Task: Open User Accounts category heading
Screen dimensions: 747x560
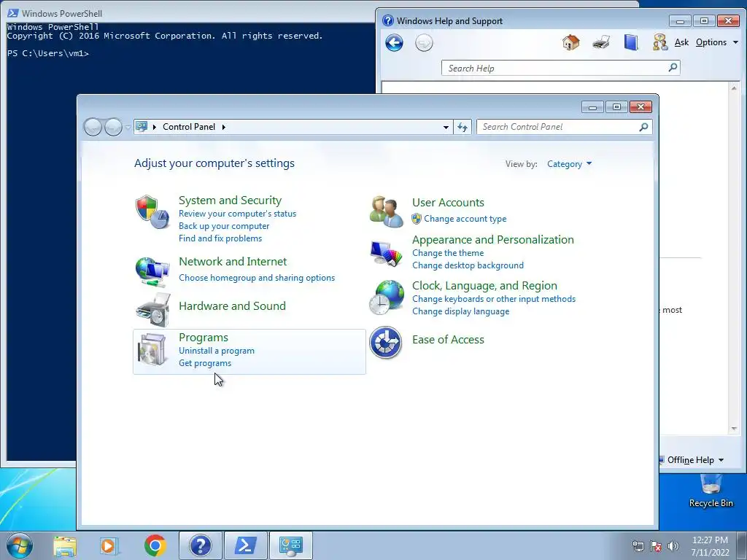Action: coord(448,203)
